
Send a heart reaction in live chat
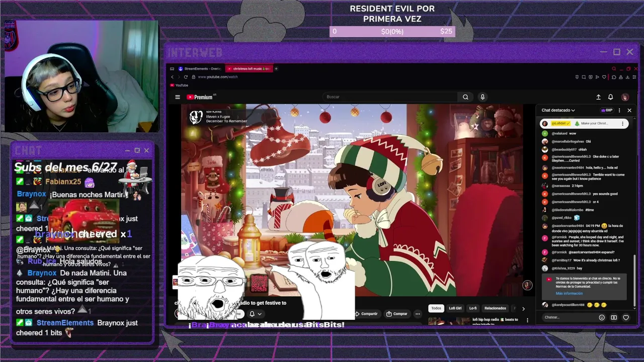[x=626, y=317]
